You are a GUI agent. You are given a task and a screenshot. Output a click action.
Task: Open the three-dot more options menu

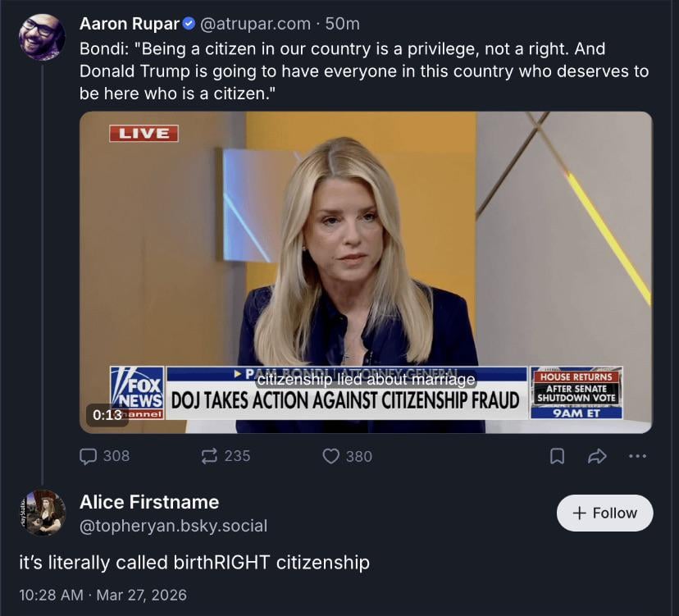coord(637,456)
